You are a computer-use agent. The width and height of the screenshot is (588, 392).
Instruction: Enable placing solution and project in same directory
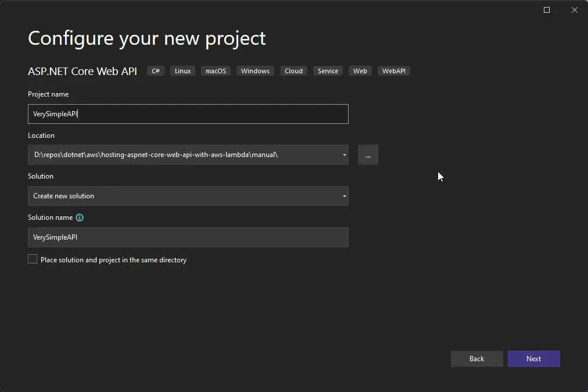tap(33, 258)
